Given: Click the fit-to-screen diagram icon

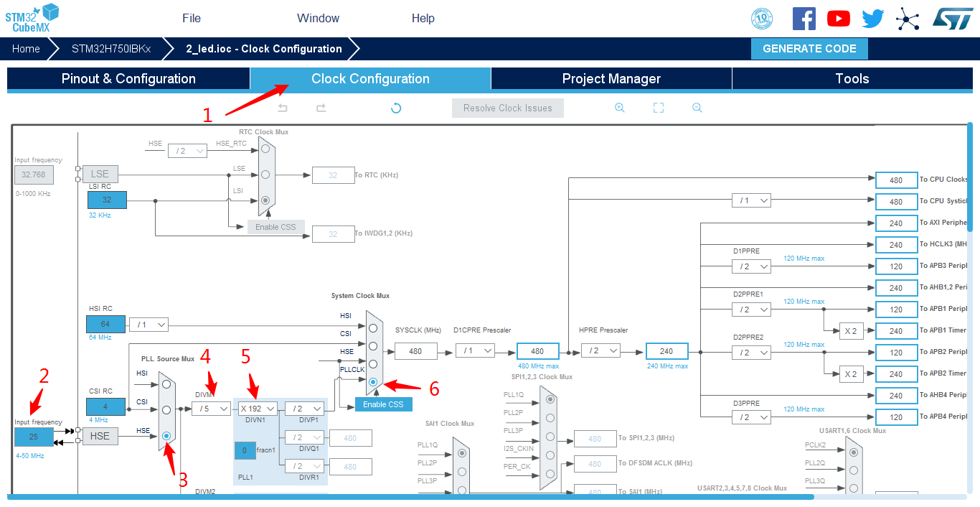Looking at the screenshot, I should click(x=658, y=108).
